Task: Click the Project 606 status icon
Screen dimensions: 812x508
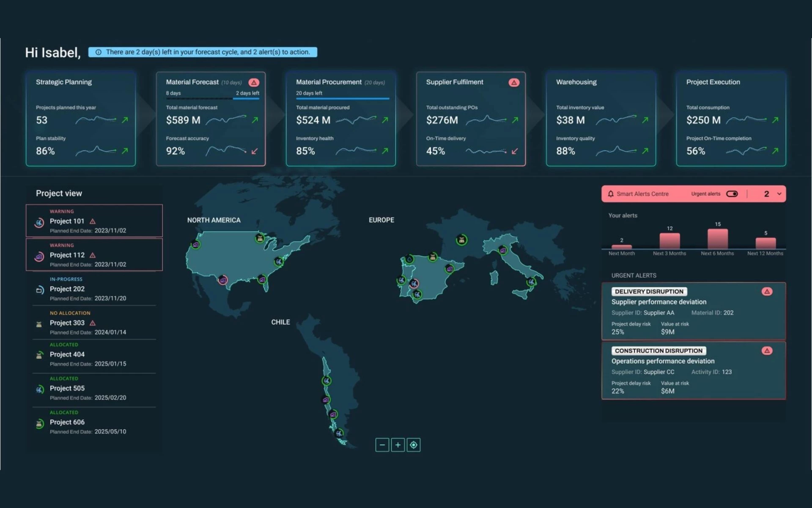Action: click(x=39, y=424)
